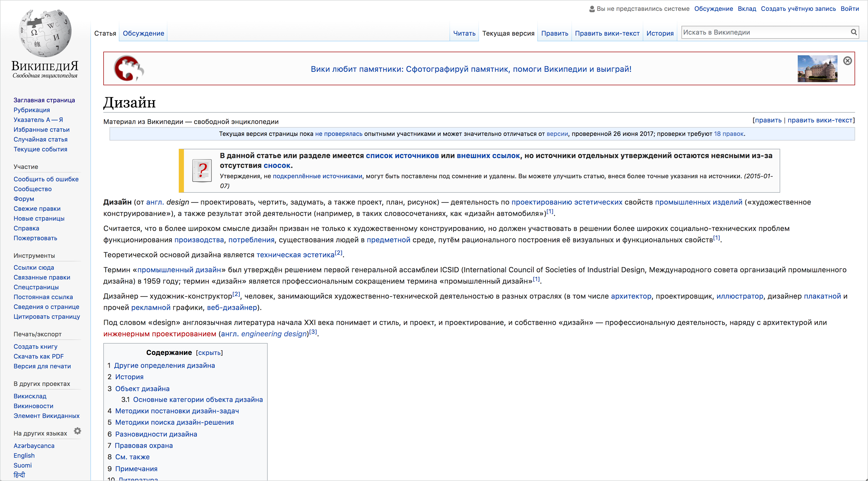Open red link инженерным проектированием

(160, 334)
